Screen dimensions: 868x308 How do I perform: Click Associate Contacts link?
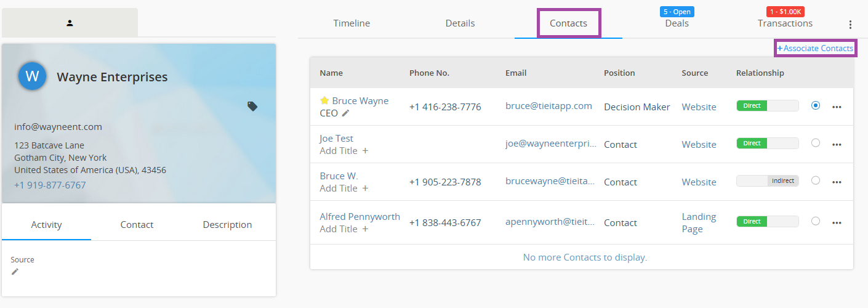click(815, 48)
